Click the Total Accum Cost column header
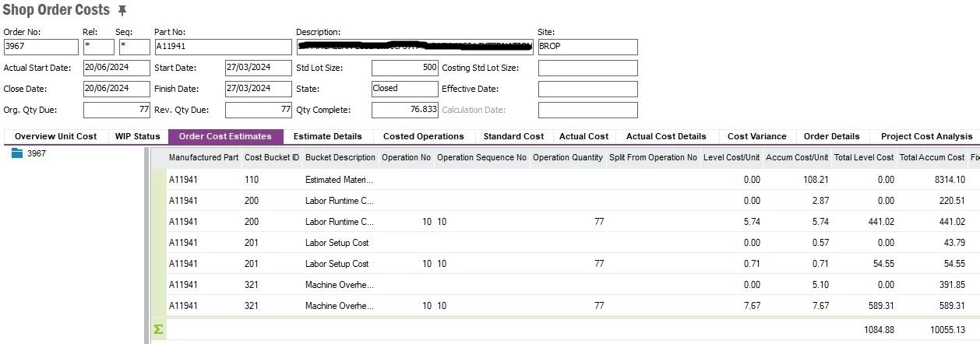 (932, 158)
